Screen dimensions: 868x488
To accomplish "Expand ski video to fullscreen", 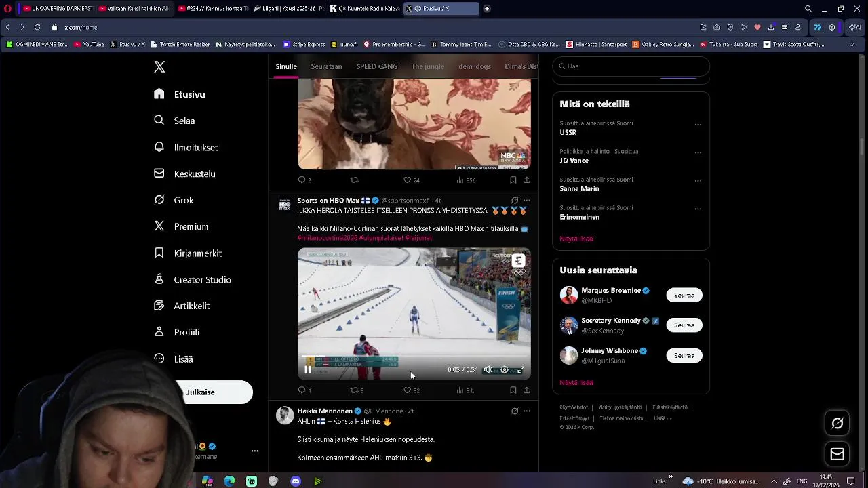I will pyautogui.click(x=521, y=370).
